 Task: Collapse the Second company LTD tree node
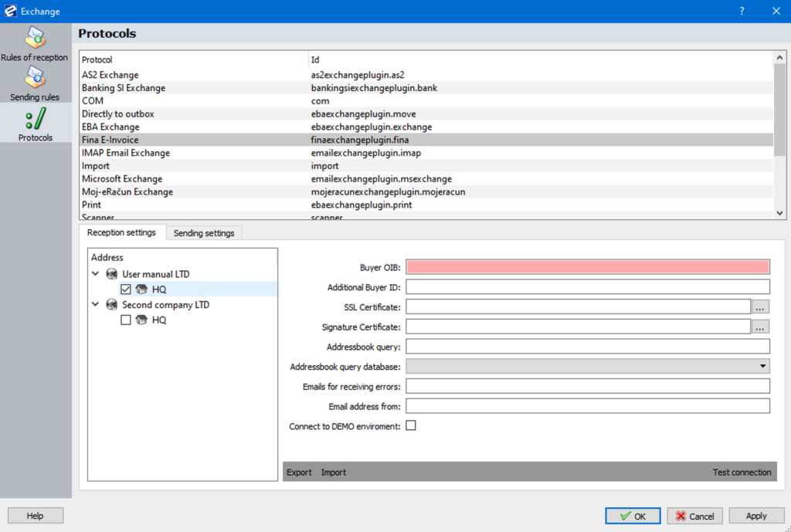tap(96, 305)
